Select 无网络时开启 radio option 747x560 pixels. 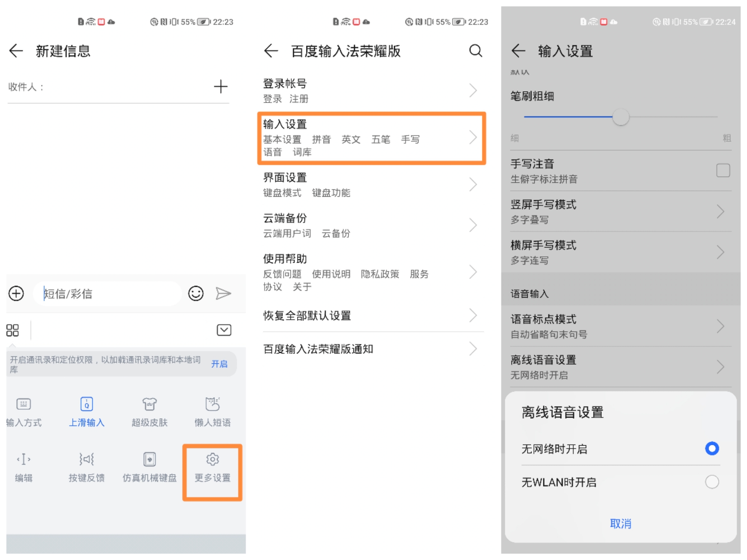(712, 448)
